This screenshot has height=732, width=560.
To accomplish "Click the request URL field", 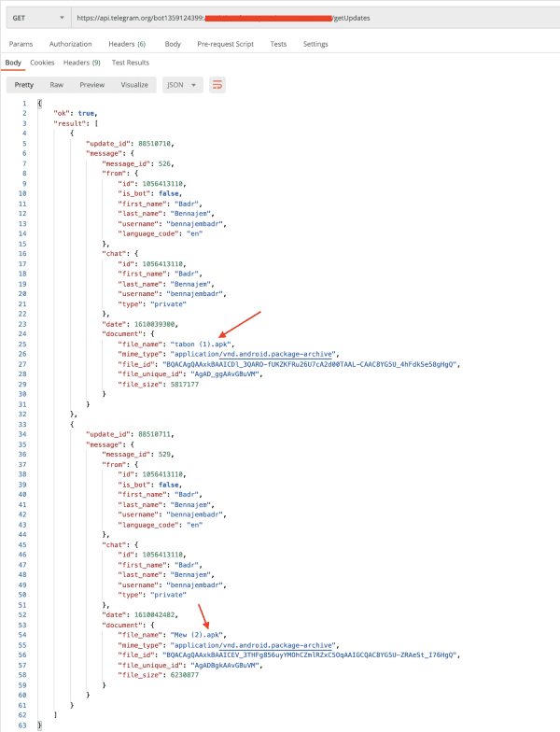I will pos(315,19).
